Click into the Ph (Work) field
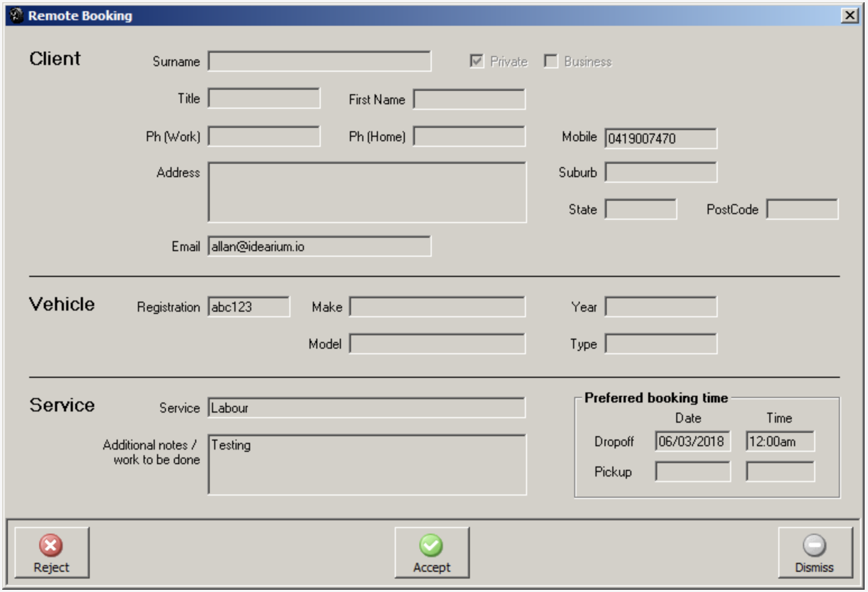Image resolution: width=868 pixels, height=592 pixels. 264,136
